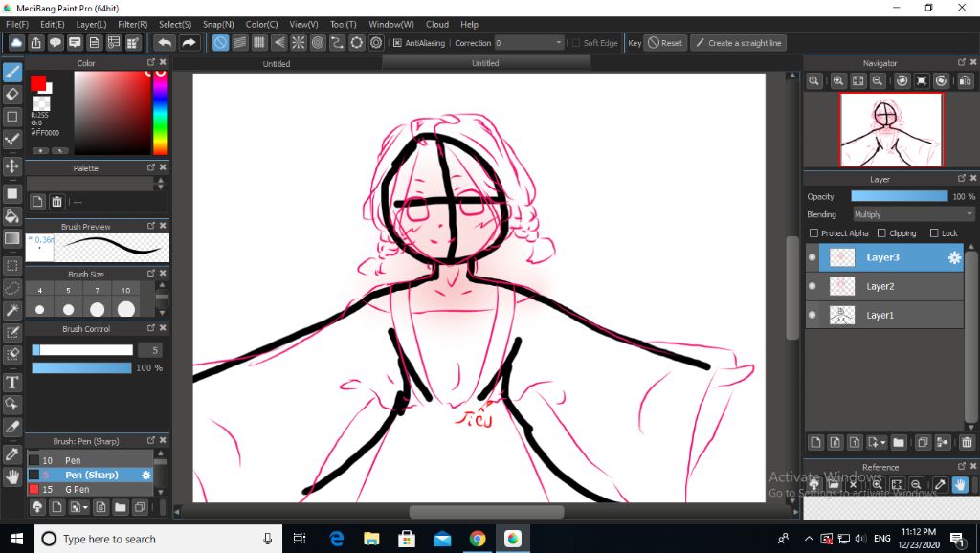Open the Select menu

175,24
